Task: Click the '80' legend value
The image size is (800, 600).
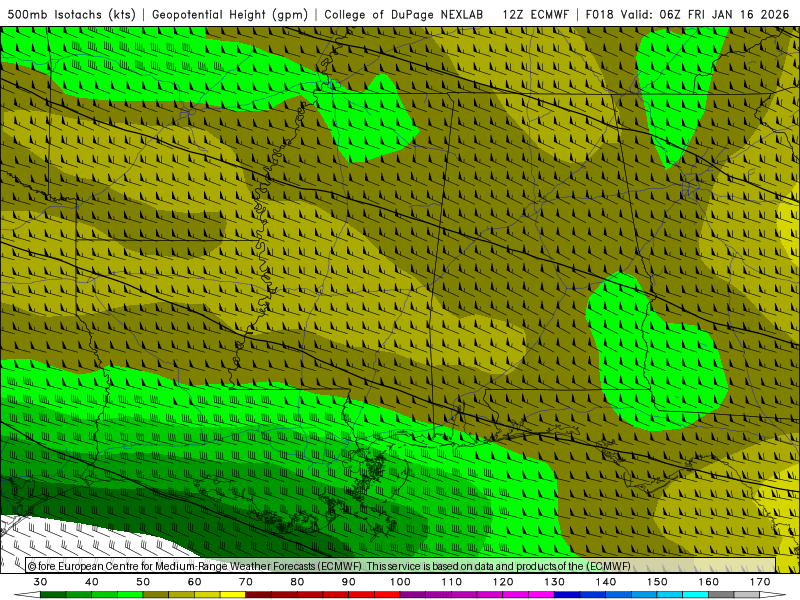Action: point(297,582)
